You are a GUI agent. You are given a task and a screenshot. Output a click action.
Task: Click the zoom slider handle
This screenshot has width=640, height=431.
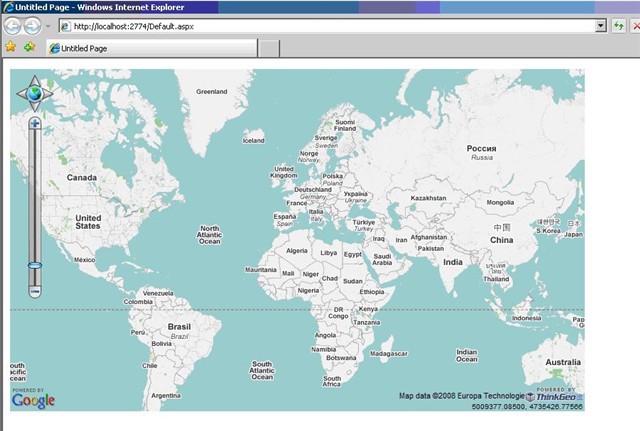(x=35, y=265)
